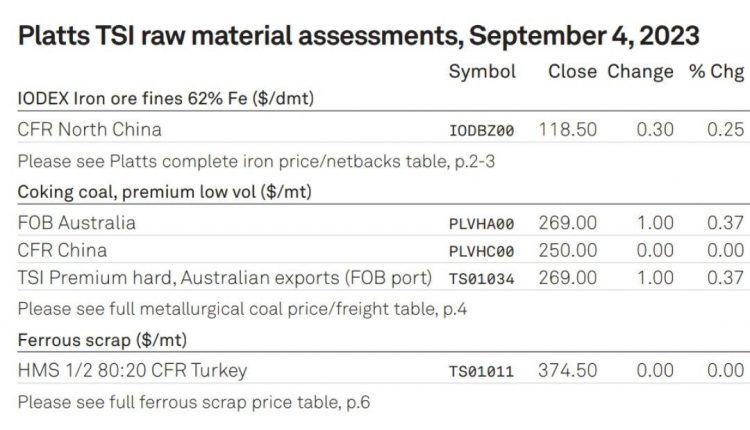This screenshot has height=430, width=750.
Task: Click the % Chg column header
Action: [x=717, y=72]
